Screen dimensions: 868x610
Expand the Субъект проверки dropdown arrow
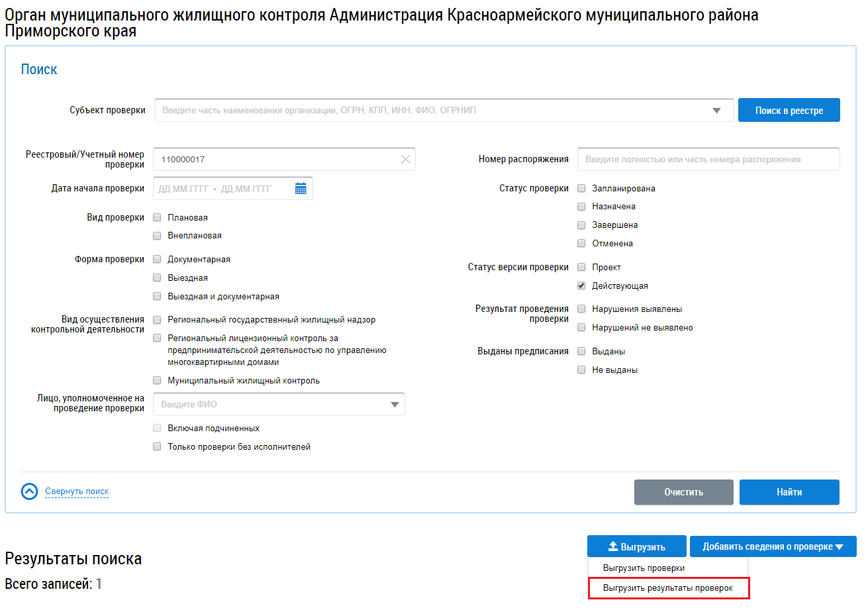tap(716, 111)
